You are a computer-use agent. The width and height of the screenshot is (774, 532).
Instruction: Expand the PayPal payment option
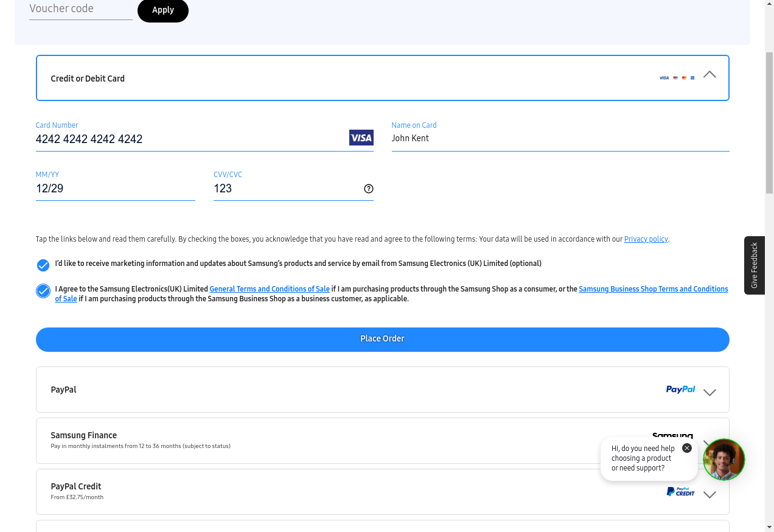[x=709, y=393]
